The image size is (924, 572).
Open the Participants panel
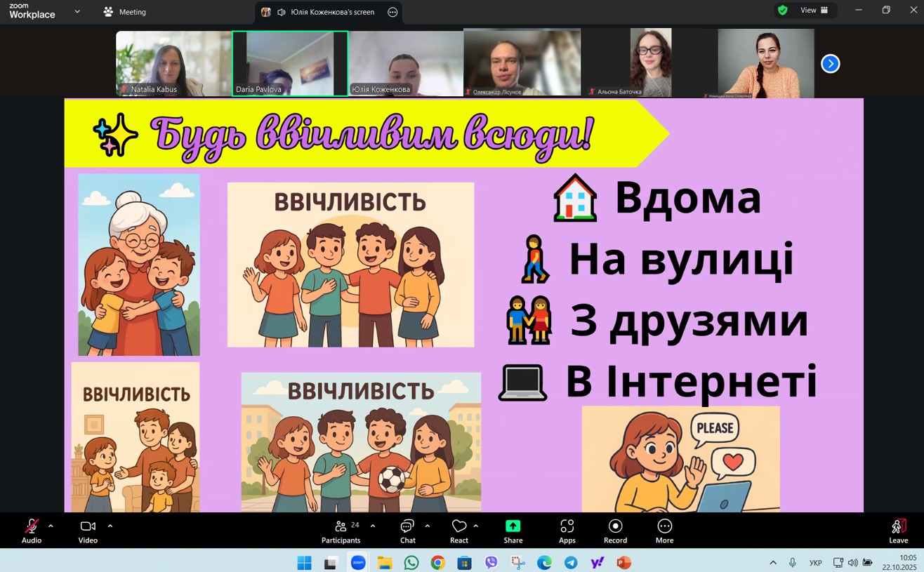coord(341,531)
